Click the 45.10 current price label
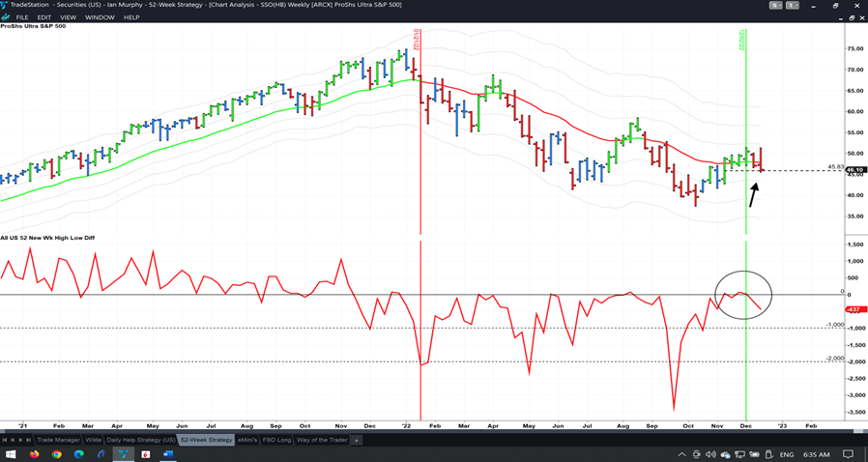The width and height of the screenshot is (868, 462). 855,170
